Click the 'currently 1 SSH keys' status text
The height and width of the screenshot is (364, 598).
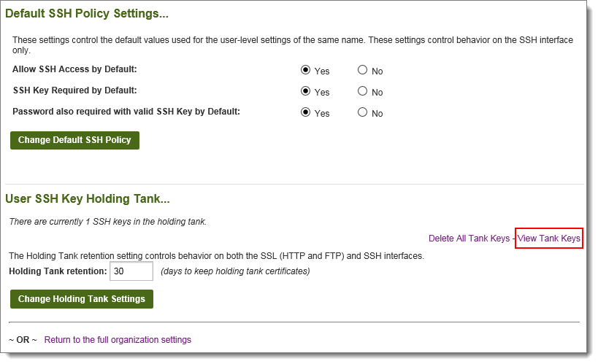pyautogui.click(x=107, y=222)
